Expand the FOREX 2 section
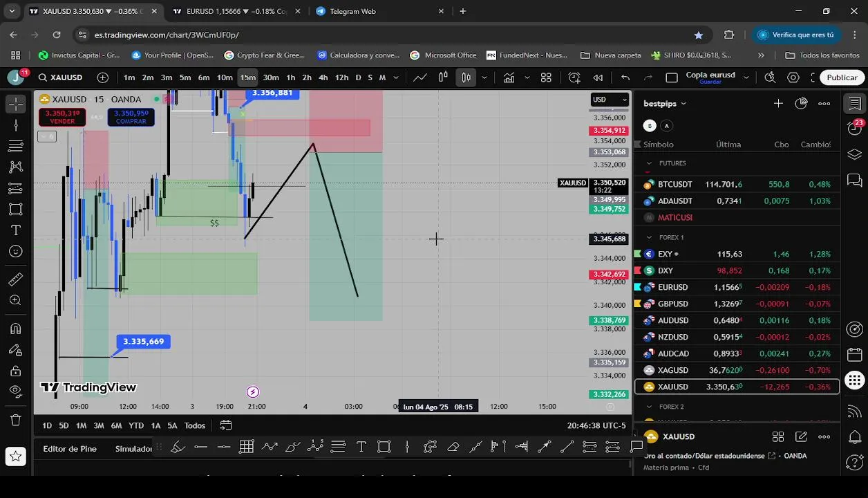Image resolution: width=868 pixels, height=498 pixels. (649, 407)
